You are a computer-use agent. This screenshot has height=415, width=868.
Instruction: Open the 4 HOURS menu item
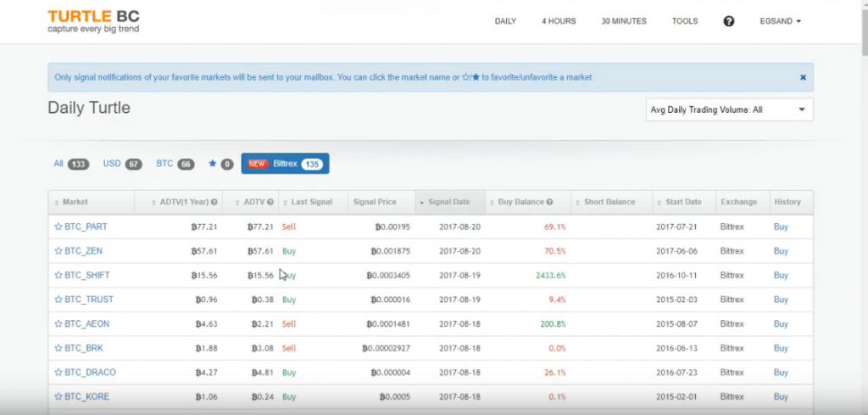coord(559,21)
